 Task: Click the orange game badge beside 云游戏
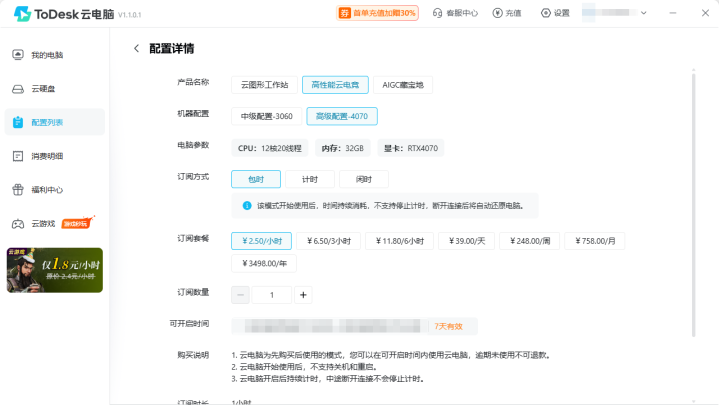[77, 223]
